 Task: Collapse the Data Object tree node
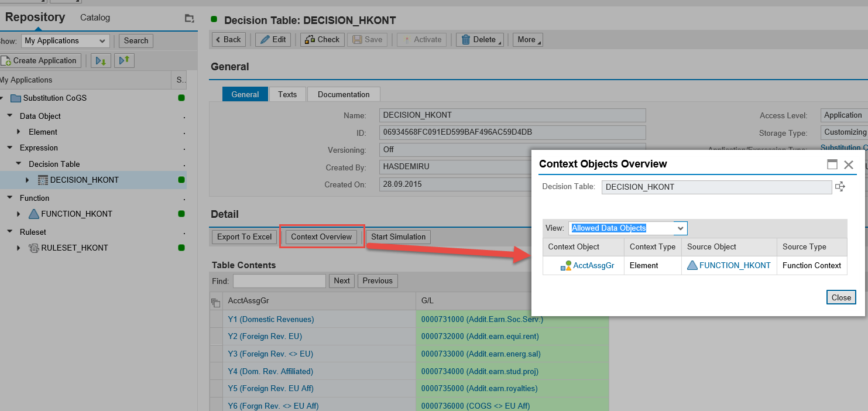click(x=10, y=116)
